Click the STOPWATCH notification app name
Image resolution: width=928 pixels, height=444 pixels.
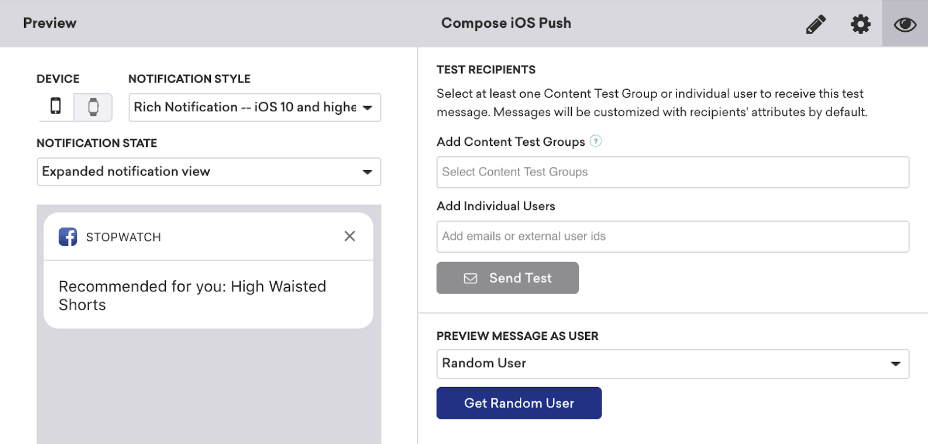click(x=123, y=237)
